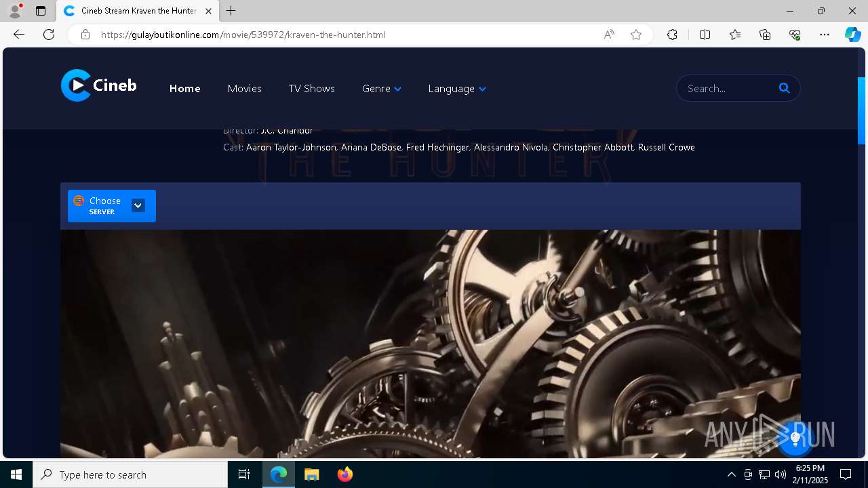The width and height of the screenshot is (868, 488).
Task: Go to the Home page
Action: 184,89
